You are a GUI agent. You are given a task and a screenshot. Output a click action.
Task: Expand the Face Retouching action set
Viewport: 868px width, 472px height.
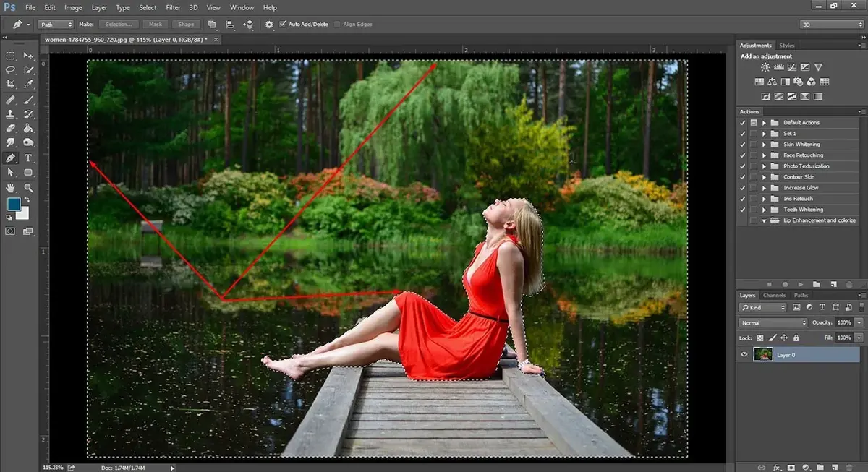[764, 155]
